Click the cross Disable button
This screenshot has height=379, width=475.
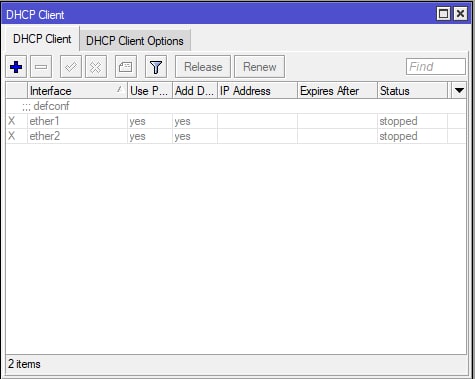click(96, 67)
